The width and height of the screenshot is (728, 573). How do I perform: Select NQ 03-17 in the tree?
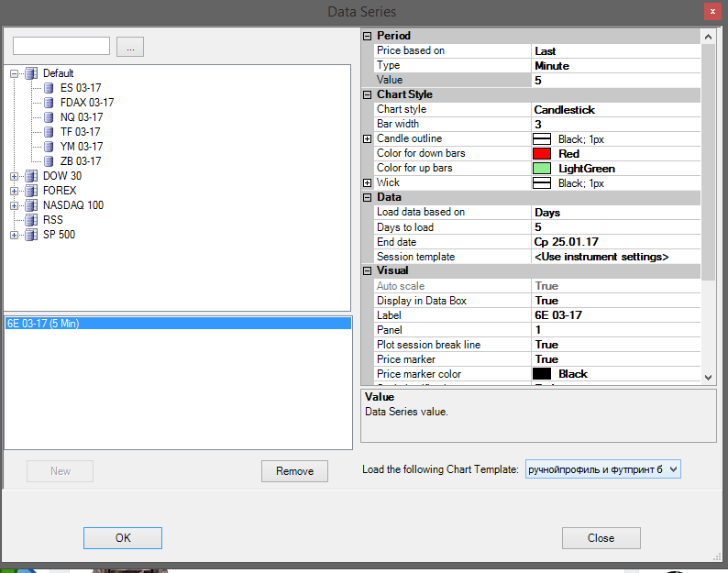click(82, 117)
